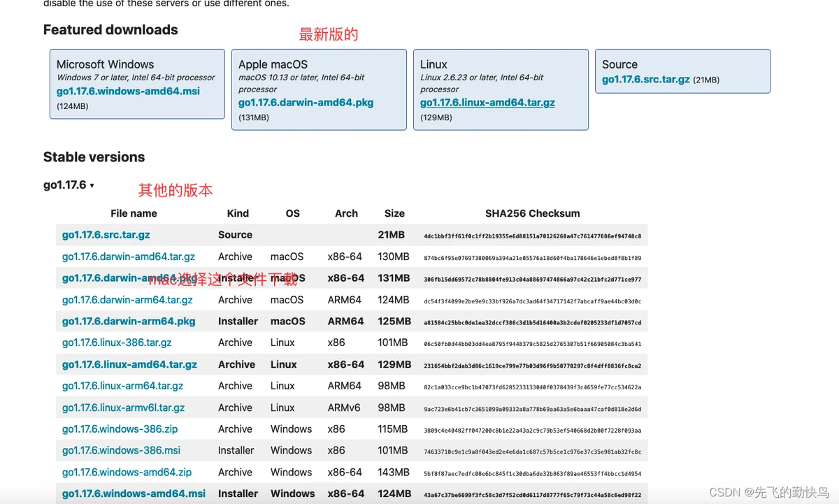Screen dimensions: 839x504
Task: Click the ARM64 cell in the linux-arm64.tar.gz row
Action: pos(345,386)
